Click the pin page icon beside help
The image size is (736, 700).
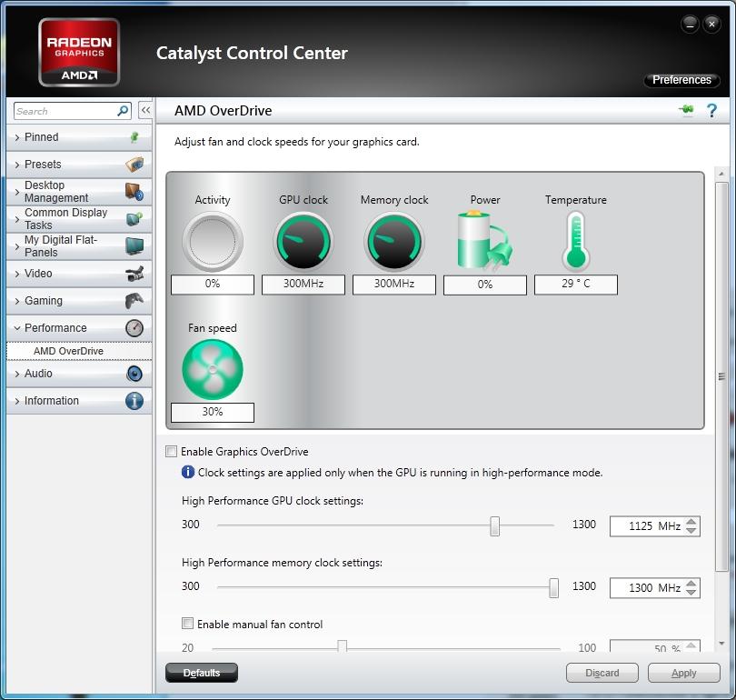click(686, 110)
